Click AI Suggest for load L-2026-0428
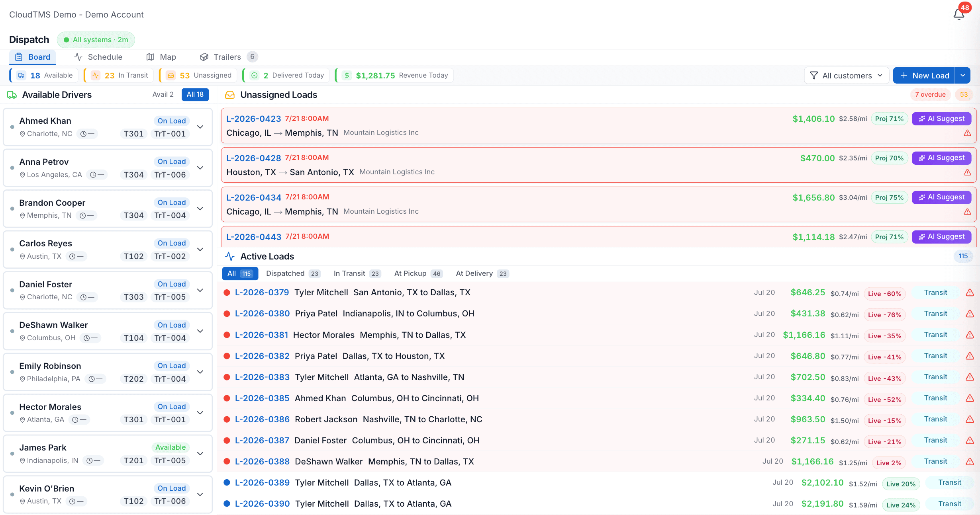The width and height of the screenshot is (980, 515). [x=942, y=158]
